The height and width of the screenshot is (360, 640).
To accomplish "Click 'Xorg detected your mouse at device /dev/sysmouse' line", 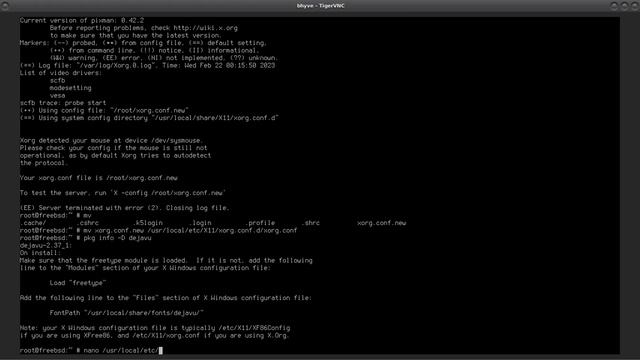I will click(x=111, y=140).
